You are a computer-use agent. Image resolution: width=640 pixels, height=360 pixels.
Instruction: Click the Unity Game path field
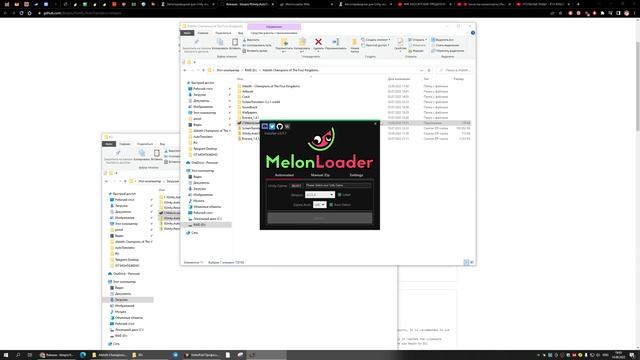click(338, 185)
